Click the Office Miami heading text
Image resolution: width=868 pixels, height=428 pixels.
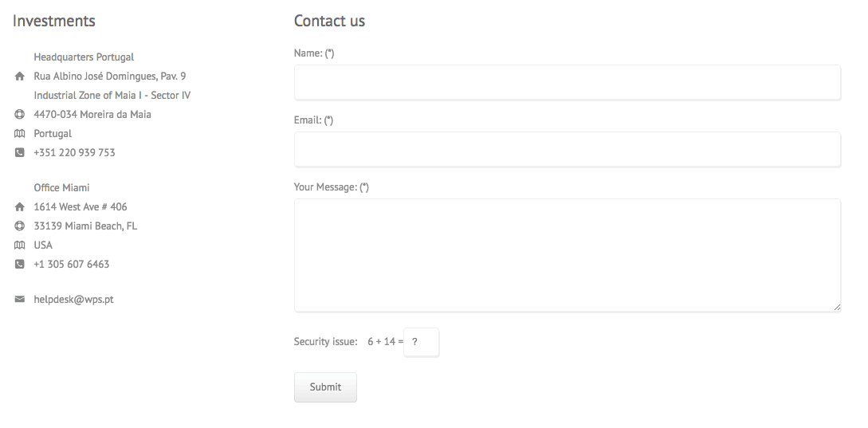click(61, 188)
